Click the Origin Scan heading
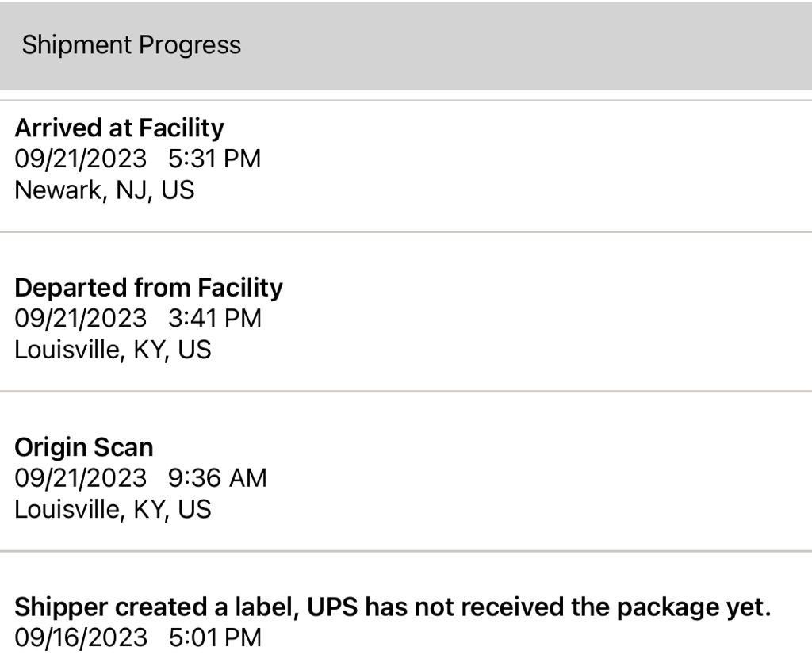This screenshot has height=670, width=812. (84, 447)
